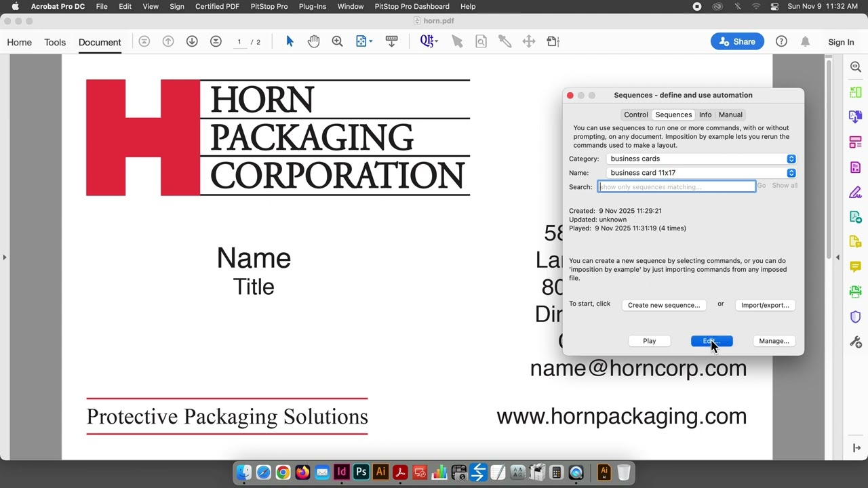Click PitStop edit page boxes icon
The height and width of the screenshot is (488, 868).
pyautogui.click(x=553, y=41)
